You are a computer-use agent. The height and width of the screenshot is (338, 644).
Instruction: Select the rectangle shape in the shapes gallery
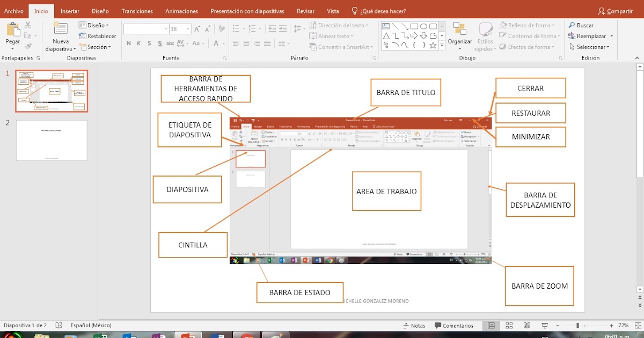point(414,26)
